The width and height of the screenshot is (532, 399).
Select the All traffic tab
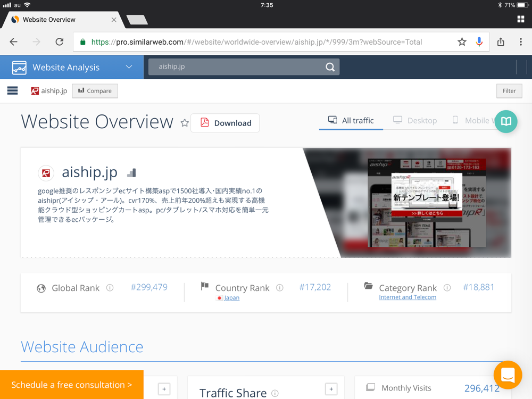pyautogui.click(x=351, y=121)
